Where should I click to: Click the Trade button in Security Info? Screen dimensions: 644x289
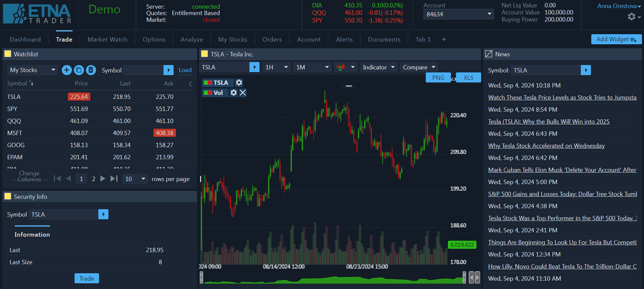coord(87,278)
